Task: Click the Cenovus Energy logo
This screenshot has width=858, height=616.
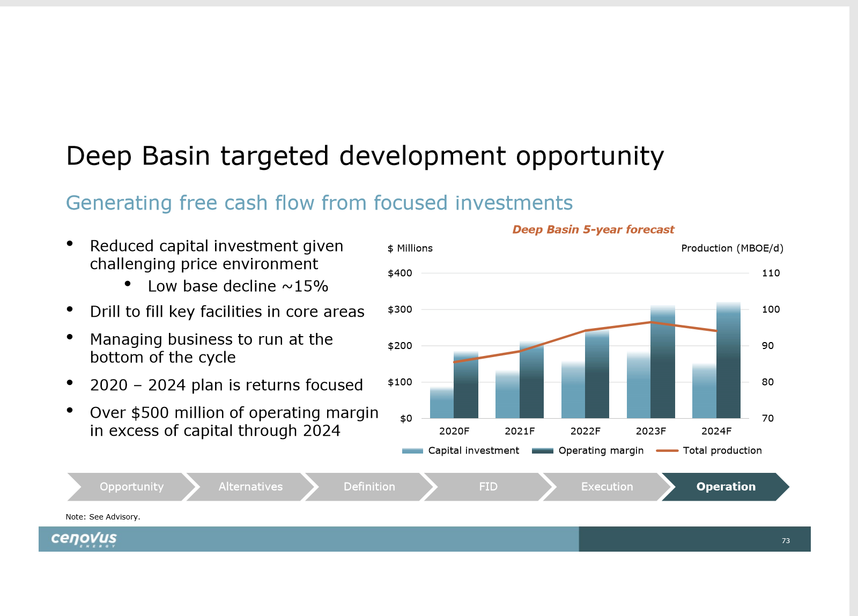Action: pos(84,539)
